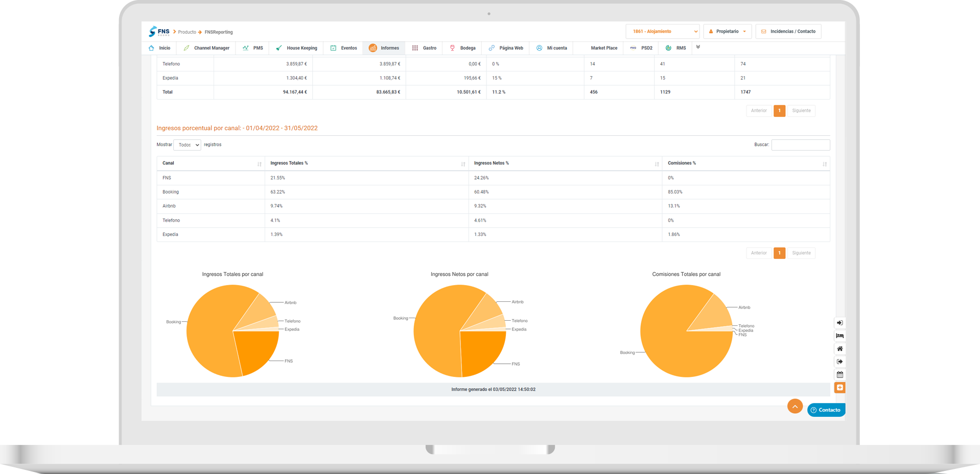Click the house icon in the side toolbar
This screenshot has height=474, width=980.
tap(839, 349)
